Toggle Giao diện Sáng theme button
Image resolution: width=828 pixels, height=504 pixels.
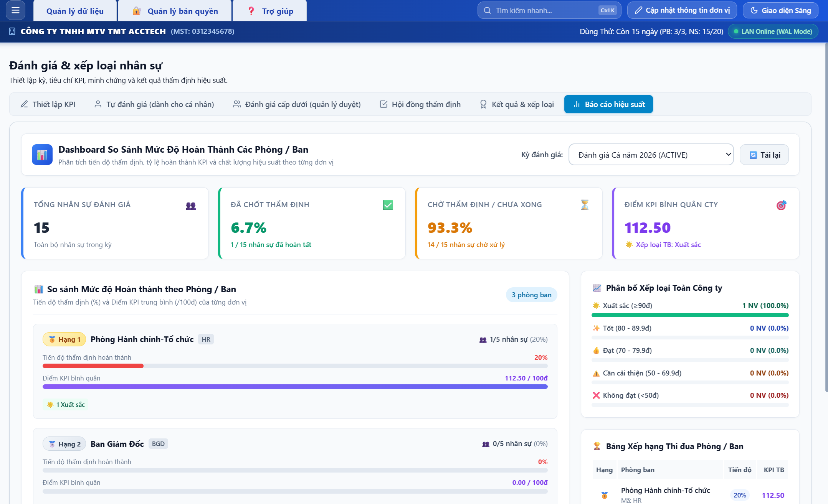(780, 10)
